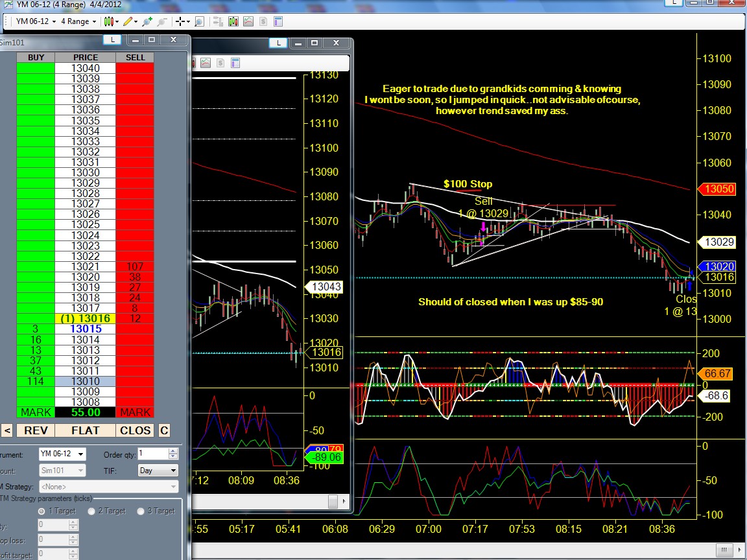
Task: Maximize the Sim101 SuperDOM window
Action: coord(152,40)
